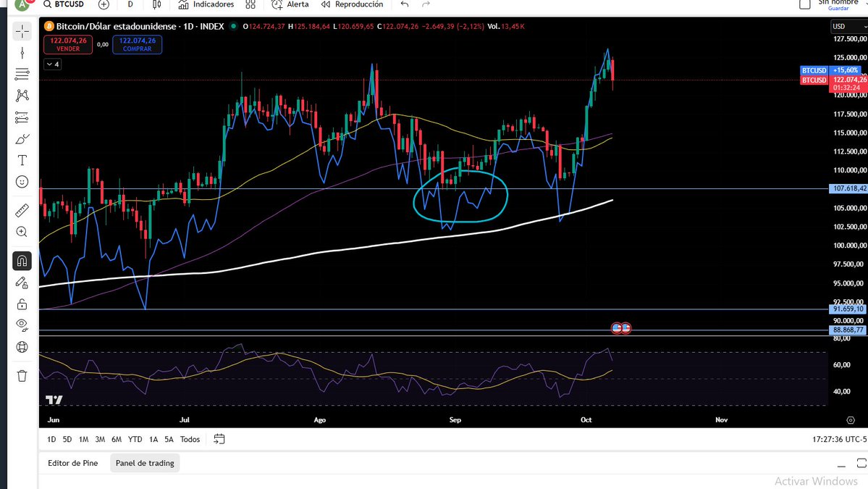Click the VENDER 122.074,26 button
Viewport: 868px width, 489px height.
click(68, 44)
